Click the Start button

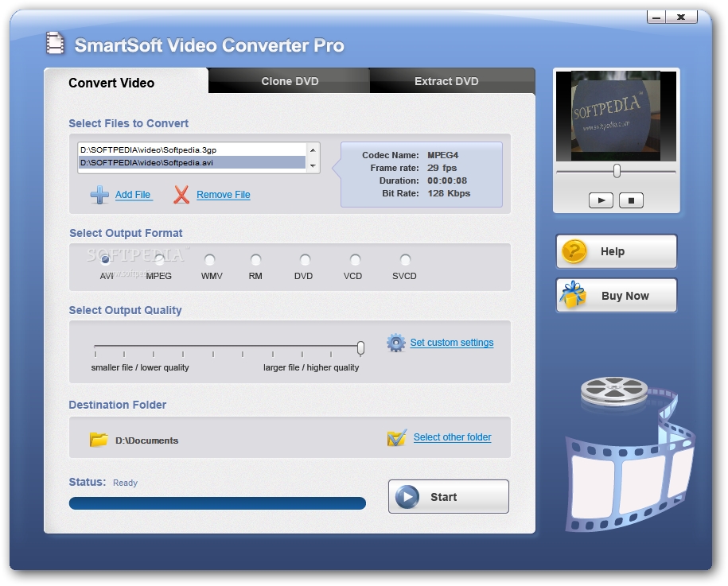click(449, 496)
